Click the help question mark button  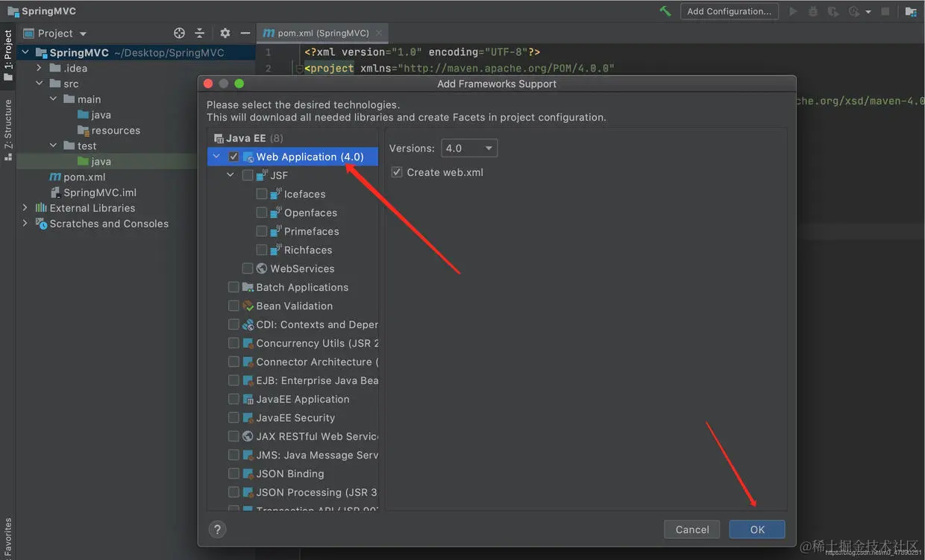217,529
